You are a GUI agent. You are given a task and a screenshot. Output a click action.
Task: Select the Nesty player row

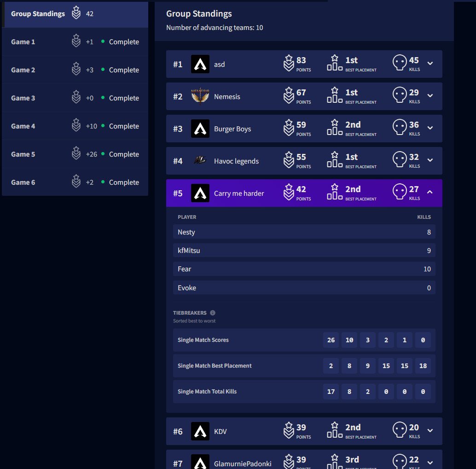304,232
